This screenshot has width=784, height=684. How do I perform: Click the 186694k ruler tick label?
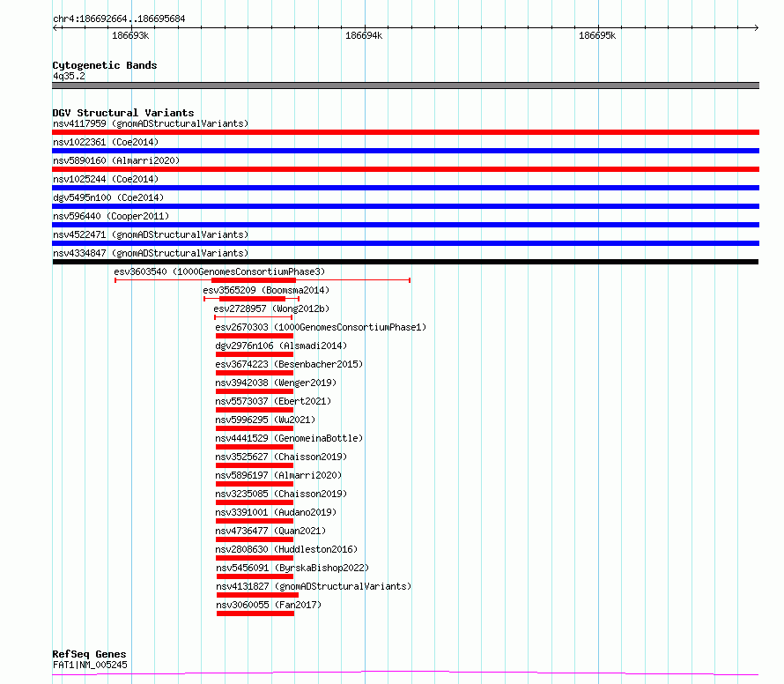pos(364,35)
